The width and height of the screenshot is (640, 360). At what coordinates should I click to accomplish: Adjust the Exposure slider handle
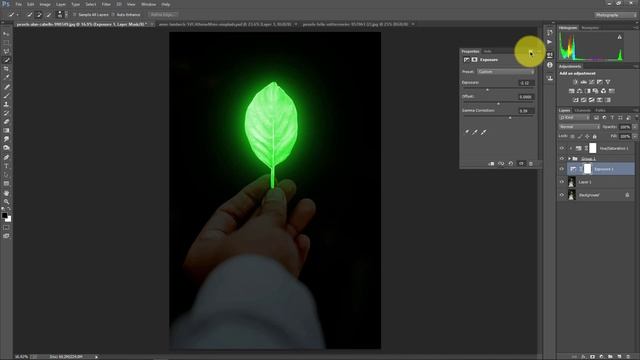pos(487,89)
